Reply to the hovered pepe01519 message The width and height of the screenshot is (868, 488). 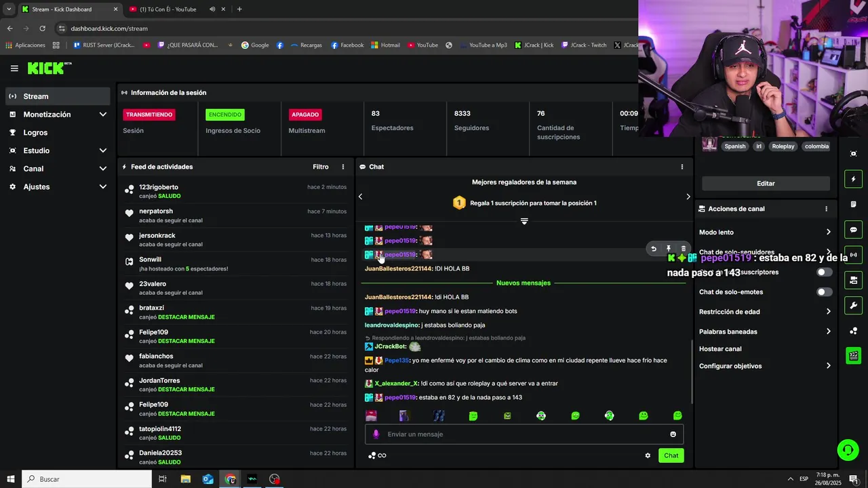(x=654, y=249)
